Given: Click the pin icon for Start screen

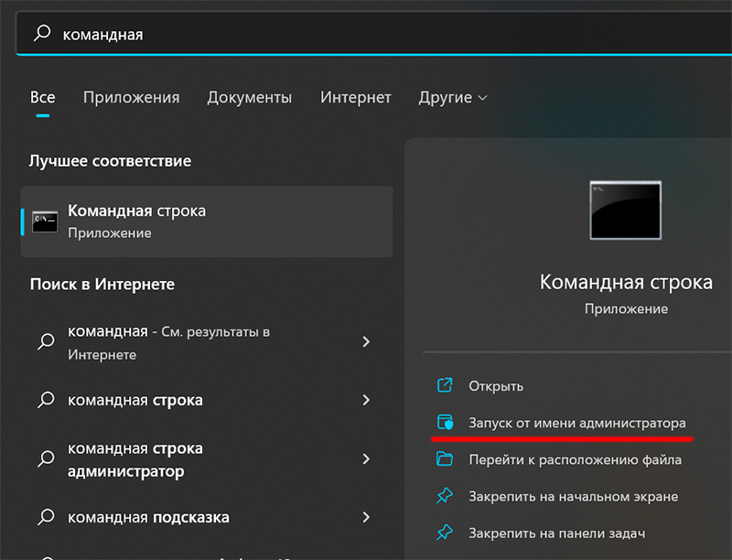Looking at the screenshot, I should click(x=446, y=496).
